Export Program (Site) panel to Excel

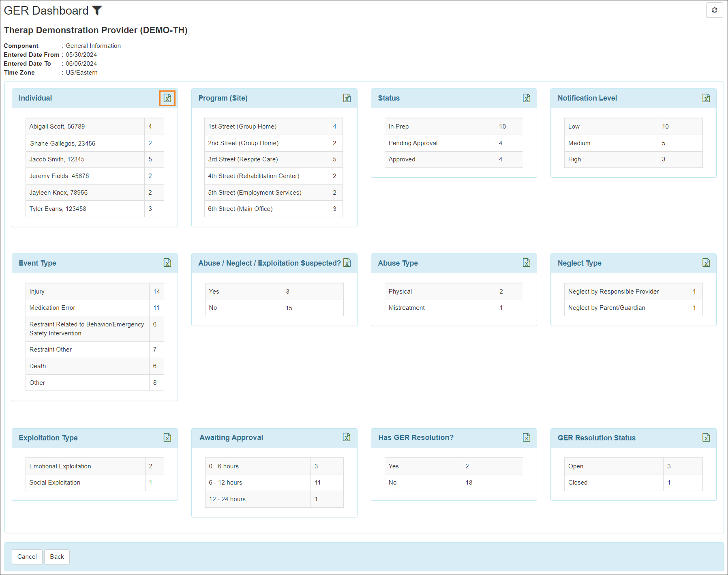347,98
